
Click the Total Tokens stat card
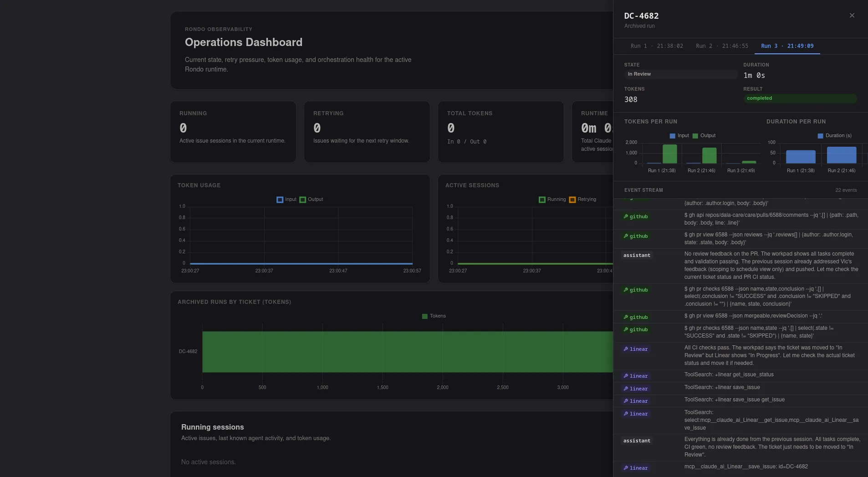click(x=501, y=132)
